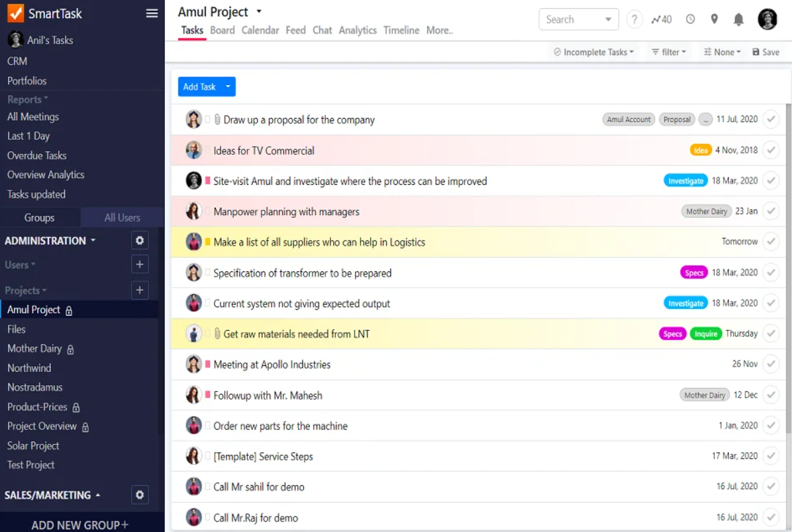Collapse the ADMINISTRATION group
The height and width of the screenshot is (532, 792).
pos(50,241)
